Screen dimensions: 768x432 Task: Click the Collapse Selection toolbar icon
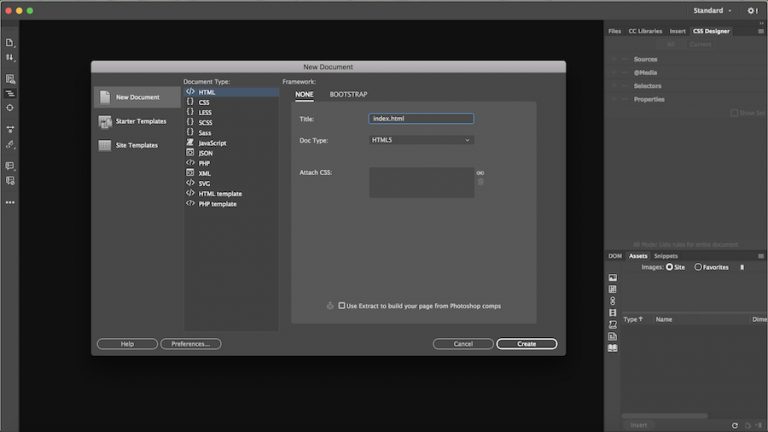coord(10,129)
